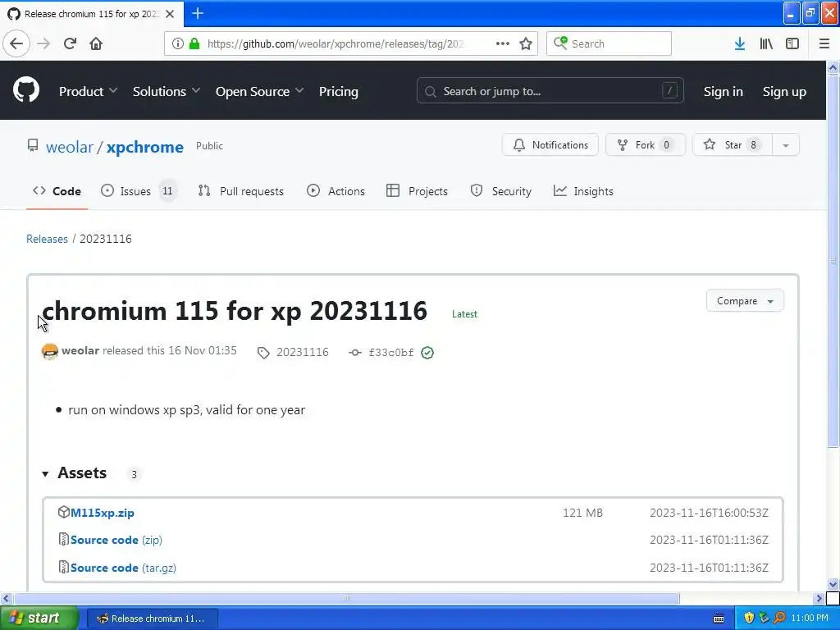Star the xpchrome repository
This screenshot has height=630, width=840.
(733, 145)
